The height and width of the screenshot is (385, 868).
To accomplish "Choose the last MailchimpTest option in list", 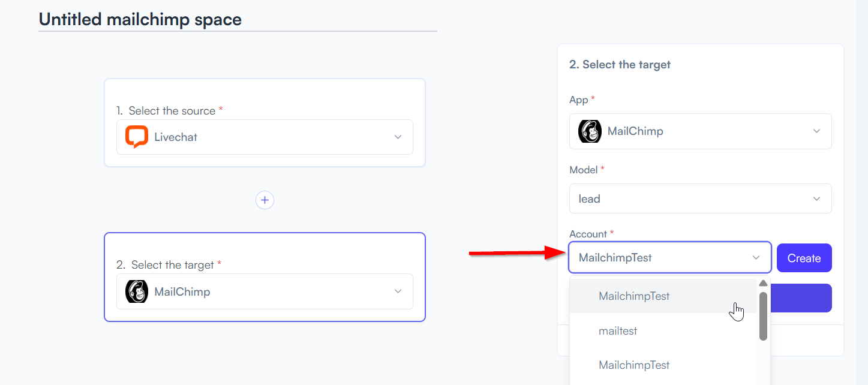I will click(x=663, y=365).
